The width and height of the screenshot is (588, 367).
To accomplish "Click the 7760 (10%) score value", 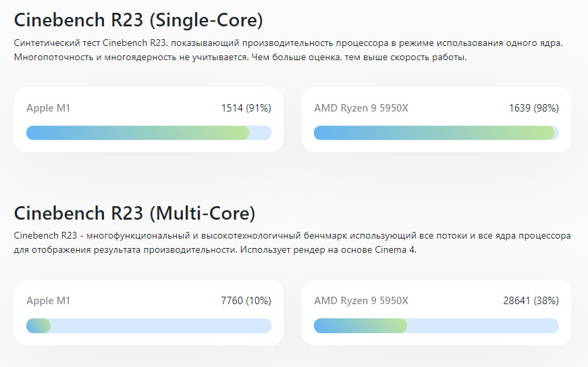I will click(x=246, y=301).
